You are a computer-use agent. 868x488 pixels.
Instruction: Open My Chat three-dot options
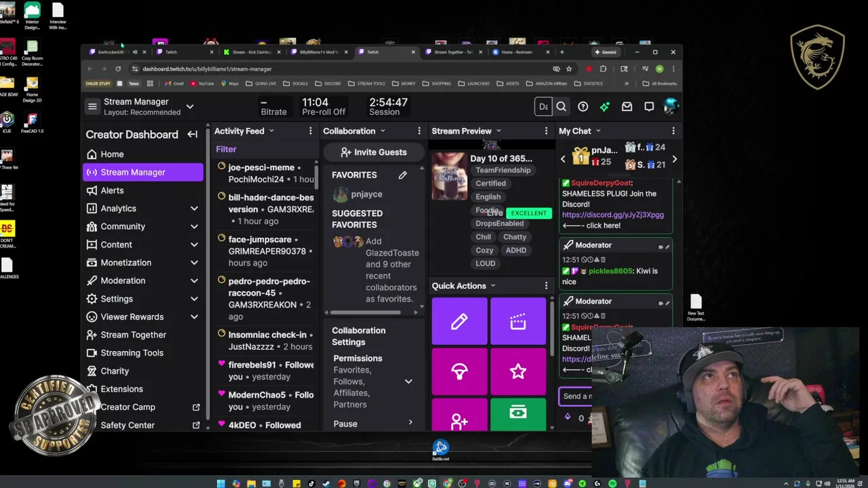pyautogui.click(x=673, y=131)
